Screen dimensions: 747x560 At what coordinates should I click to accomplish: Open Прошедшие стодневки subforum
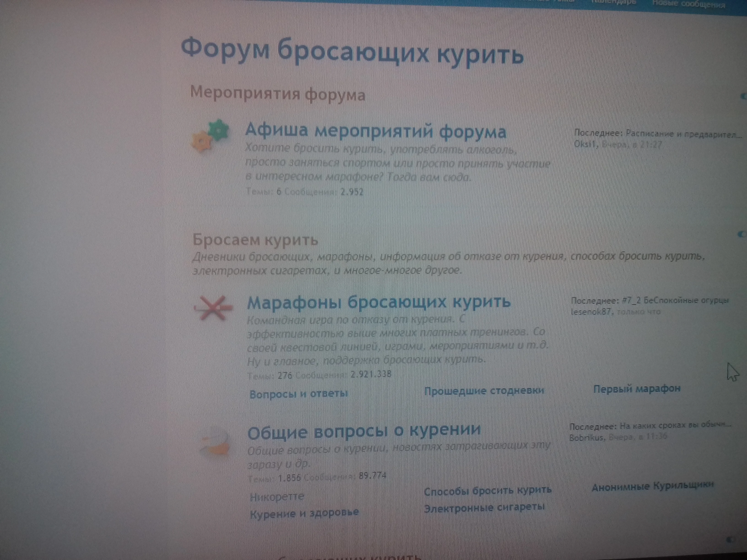(484, 391)
